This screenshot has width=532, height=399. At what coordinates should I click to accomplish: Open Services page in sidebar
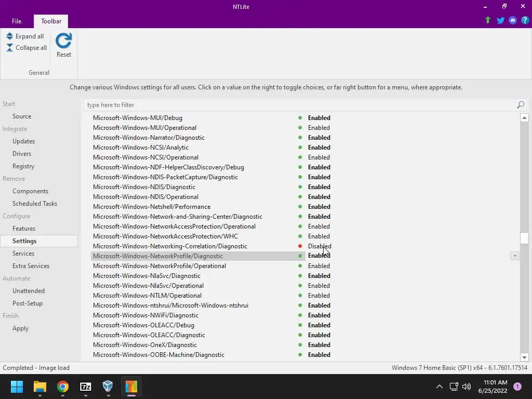[23, 254]
